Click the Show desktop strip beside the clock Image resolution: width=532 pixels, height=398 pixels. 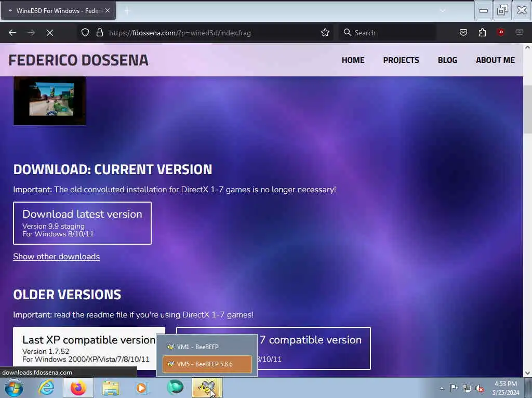tap(529, 388)
